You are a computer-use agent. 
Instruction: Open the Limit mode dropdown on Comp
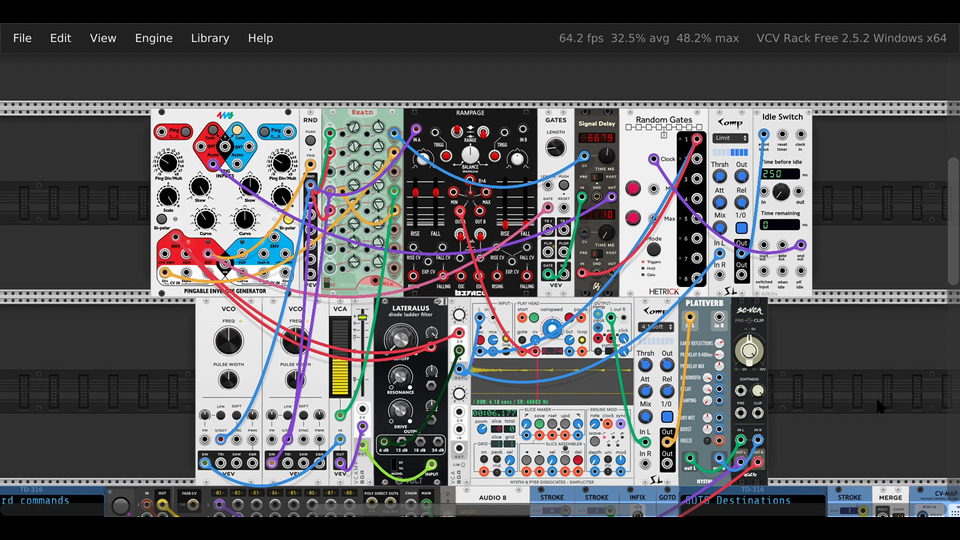(730, 138)
